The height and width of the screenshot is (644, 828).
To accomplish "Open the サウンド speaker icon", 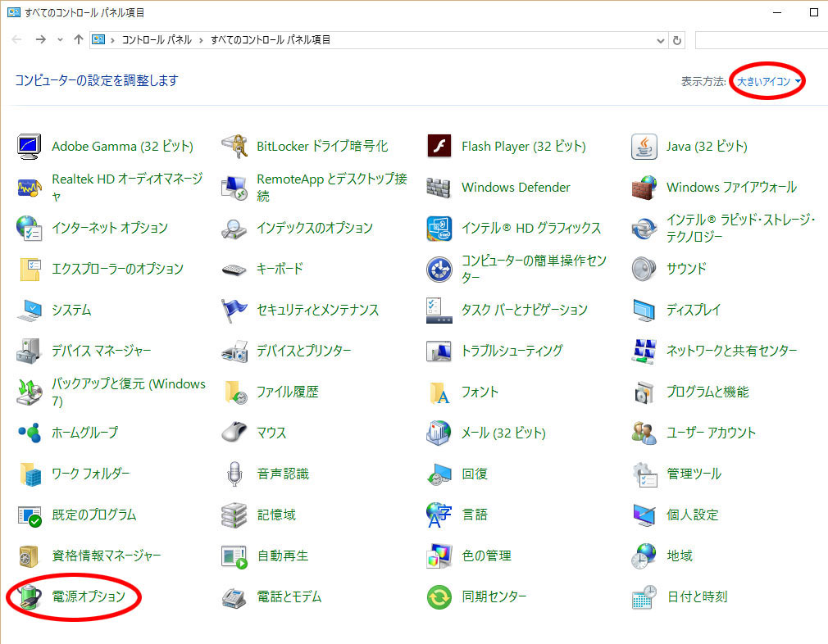I will [644, 269].
